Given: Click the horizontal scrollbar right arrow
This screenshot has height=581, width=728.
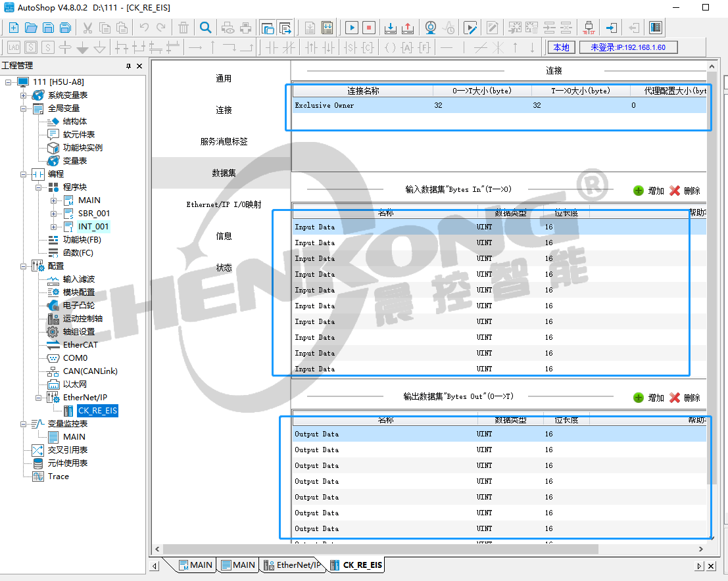Looking at the screenshot, I should tap(700, 549).
